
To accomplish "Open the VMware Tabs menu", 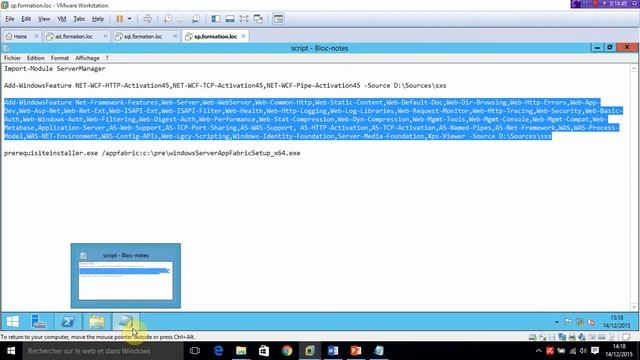I will [79, 19].
